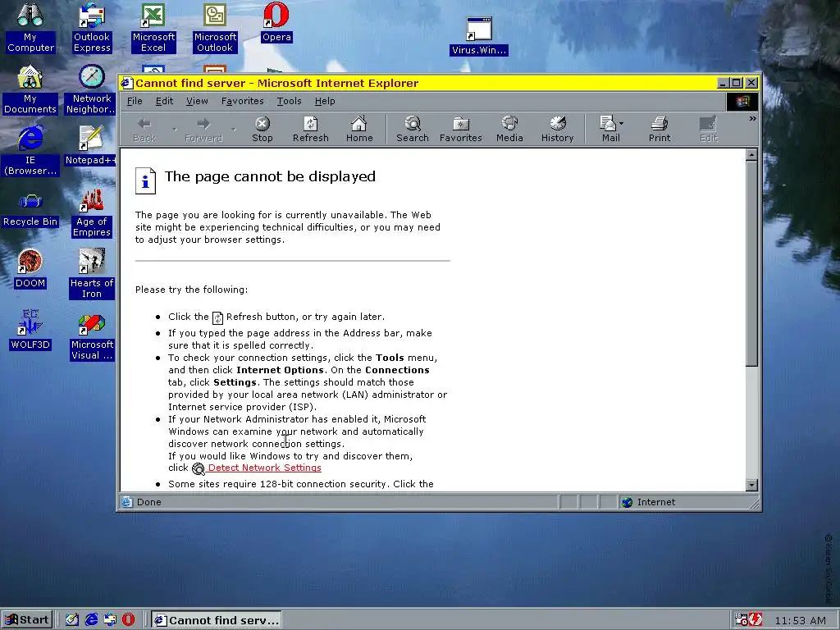Click the taskbar clock showing 11:53 AM
This screenshot has width=840, height=630.
(x=800, y=620)
